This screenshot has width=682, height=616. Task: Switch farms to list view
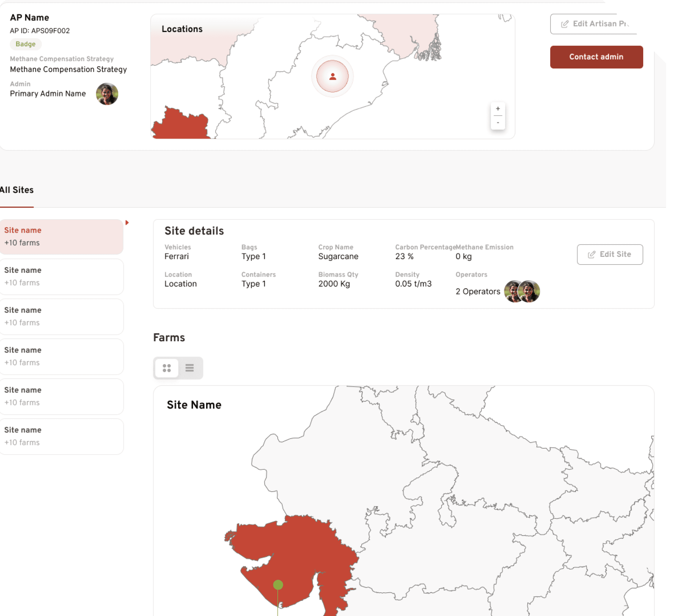(x=189, y=368)
